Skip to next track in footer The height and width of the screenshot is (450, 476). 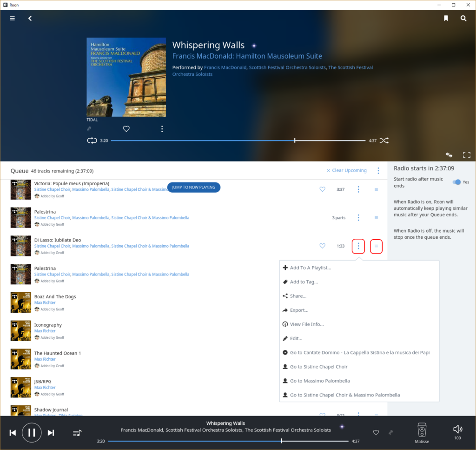pos(51,433)
